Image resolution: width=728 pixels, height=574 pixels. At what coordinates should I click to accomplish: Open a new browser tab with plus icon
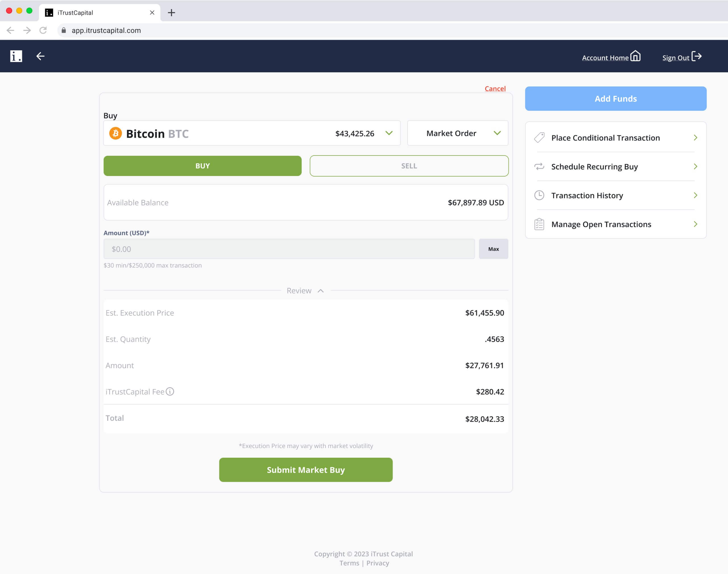pos(171,13)
